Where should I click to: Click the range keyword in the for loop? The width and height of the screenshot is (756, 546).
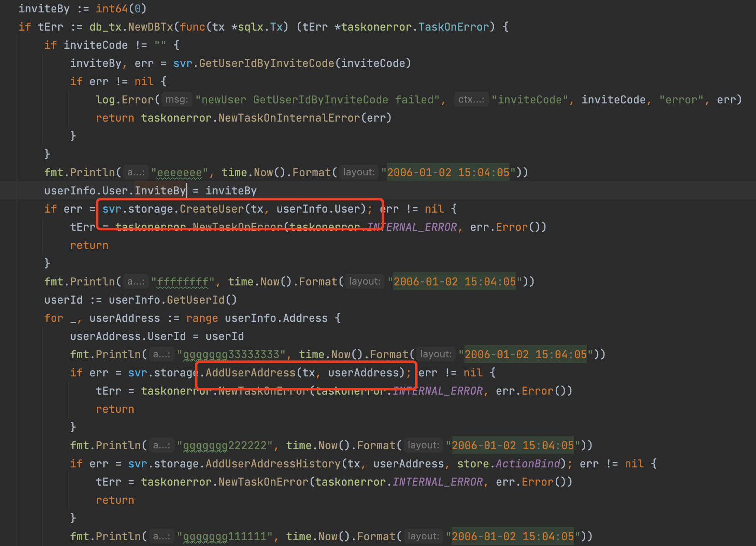pos(202,318)
